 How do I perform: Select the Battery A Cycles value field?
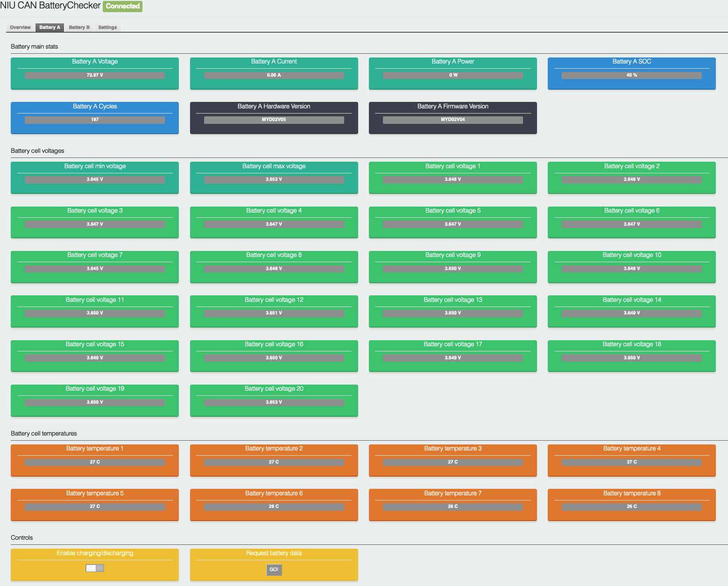tap(95, 120)
